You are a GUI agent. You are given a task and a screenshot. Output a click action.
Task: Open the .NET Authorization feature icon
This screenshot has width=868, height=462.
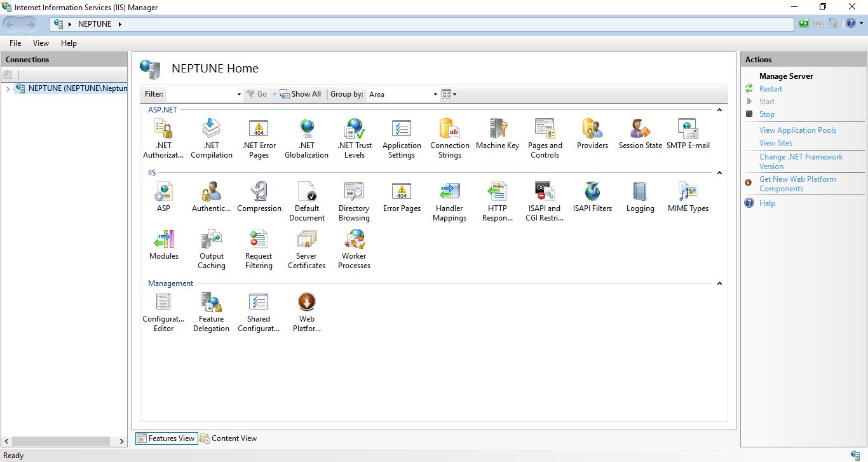[x=163, y=139]
